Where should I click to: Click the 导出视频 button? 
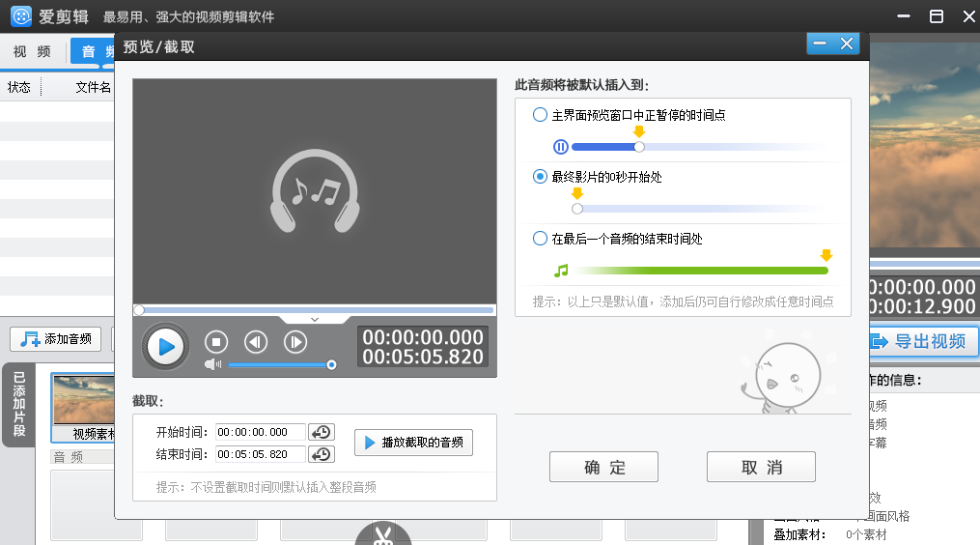[924, 342]
